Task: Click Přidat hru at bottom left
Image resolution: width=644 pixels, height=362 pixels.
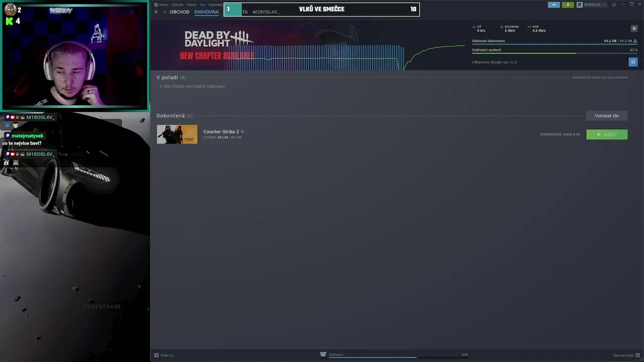Action: click(x=165, y=355)
